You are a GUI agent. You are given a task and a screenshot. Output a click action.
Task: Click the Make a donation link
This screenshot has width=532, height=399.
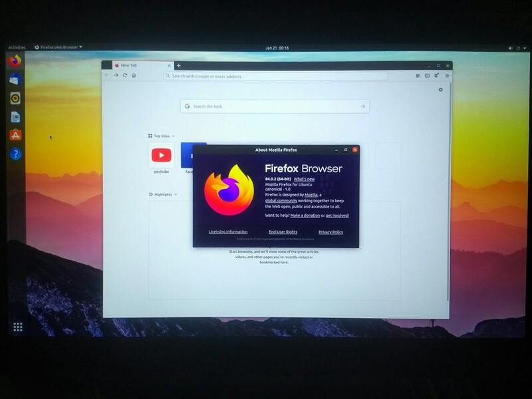305,215
